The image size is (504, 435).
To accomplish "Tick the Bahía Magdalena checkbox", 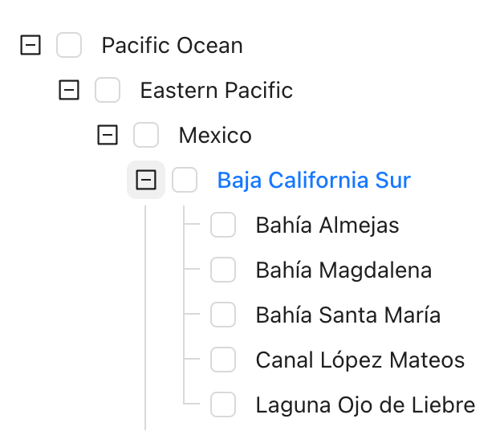I will [x=223, y=270].
